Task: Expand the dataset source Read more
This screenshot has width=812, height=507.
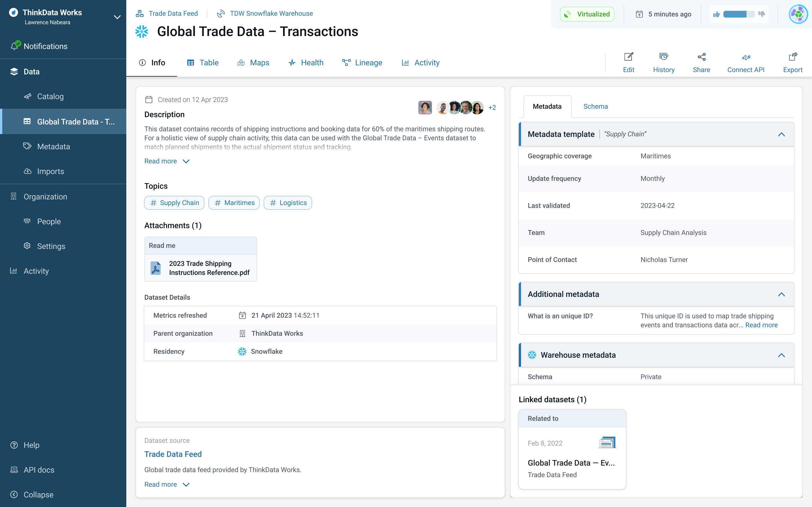Action: coord(160,484)
